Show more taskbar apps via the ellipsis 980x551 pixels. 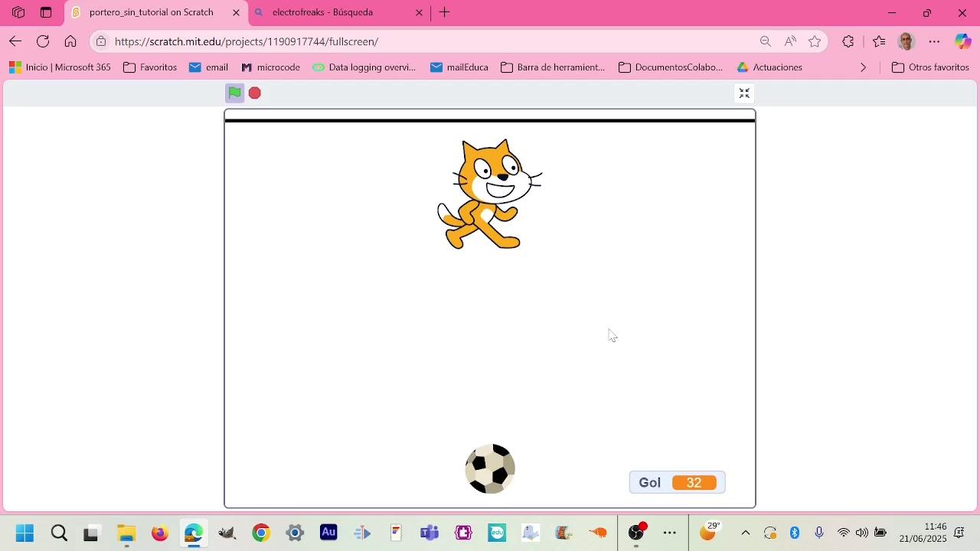(670, 533)
